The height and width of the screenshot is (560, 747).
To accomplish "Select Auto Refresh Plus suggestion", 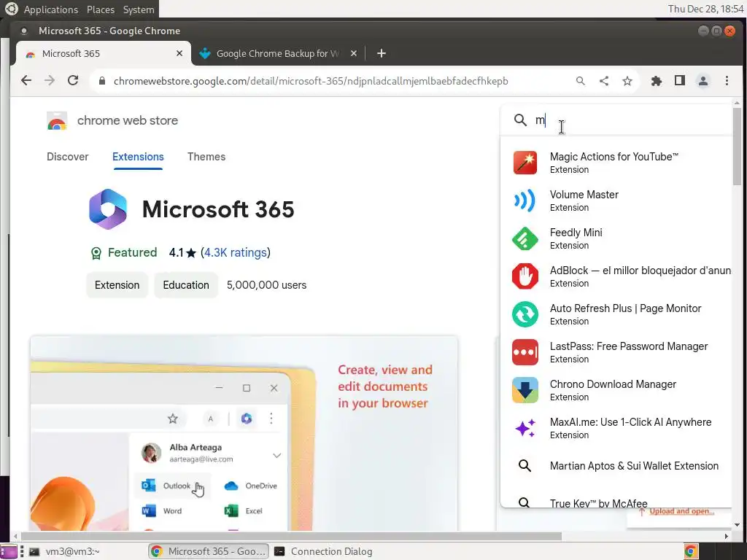I will tap(616, 314).
